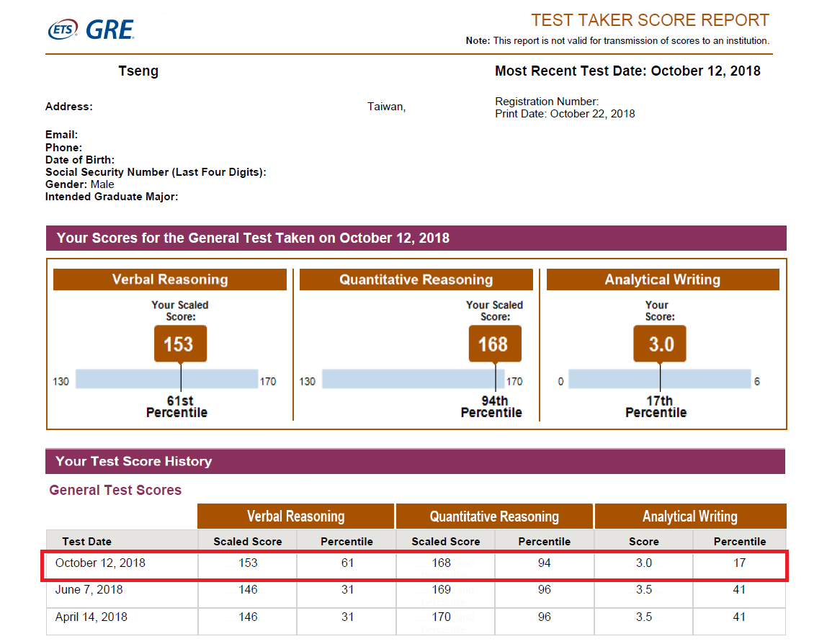Image resolution: width=827 pixels, height=644 pixels.
Task: Click the 3.0 Analytical Writing score badge
Action: click(660, 344)
